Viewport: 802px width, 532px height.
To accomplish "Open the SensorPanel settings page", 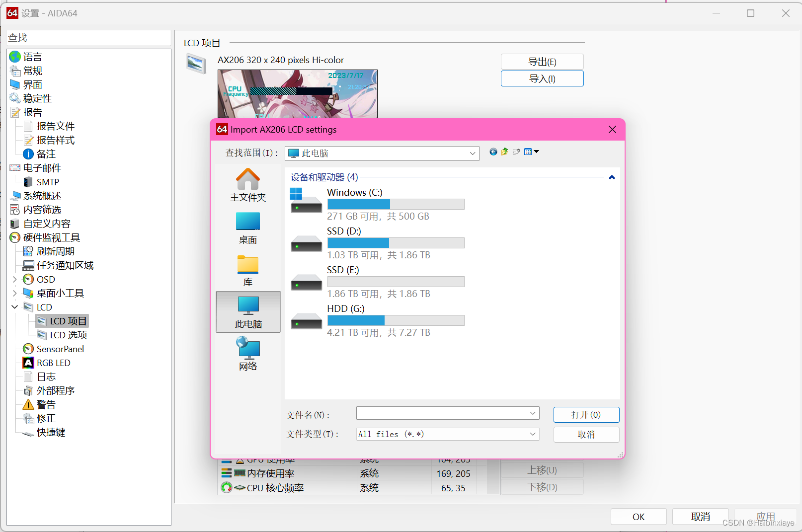I will [59, 349].
